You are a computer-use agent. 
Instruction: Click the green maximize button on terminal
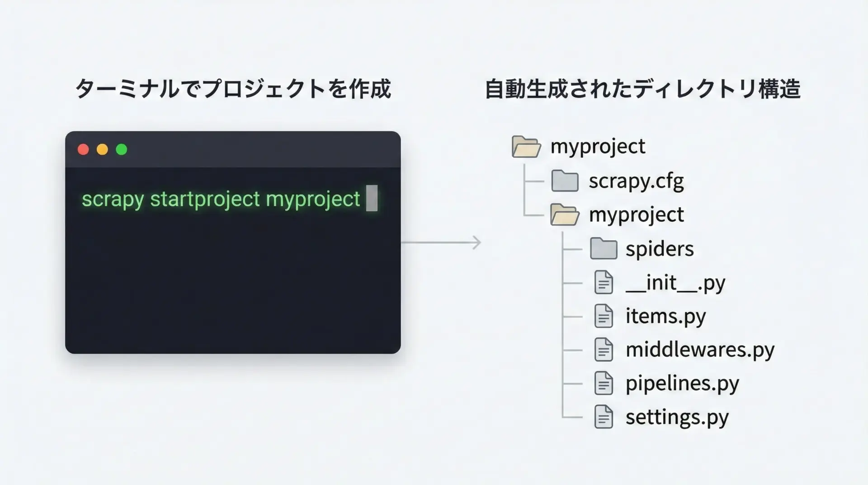pos(122,149)
